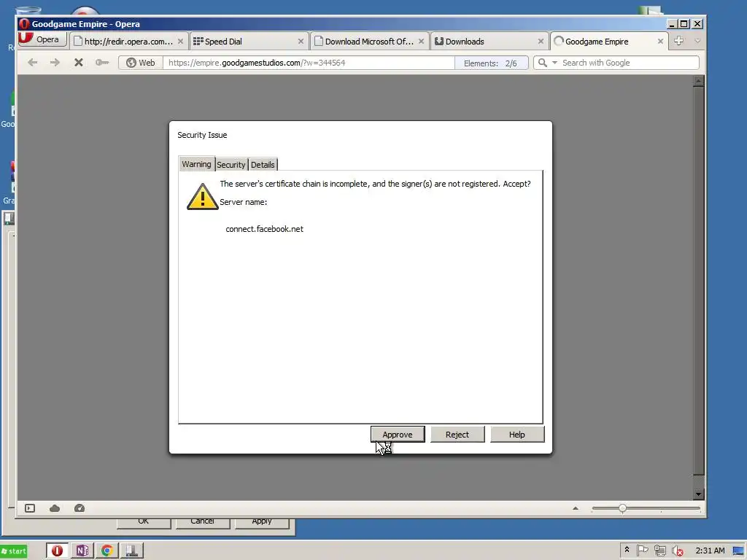
Task: Approve the incomplete certificate chain
Action: [398, 435]
